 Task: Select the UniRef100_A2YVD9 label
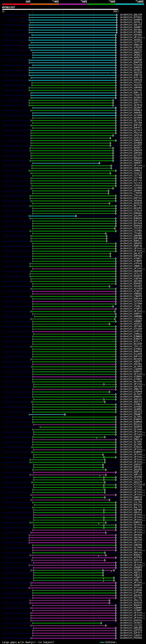pyautogui.click(x=131, y=289)
